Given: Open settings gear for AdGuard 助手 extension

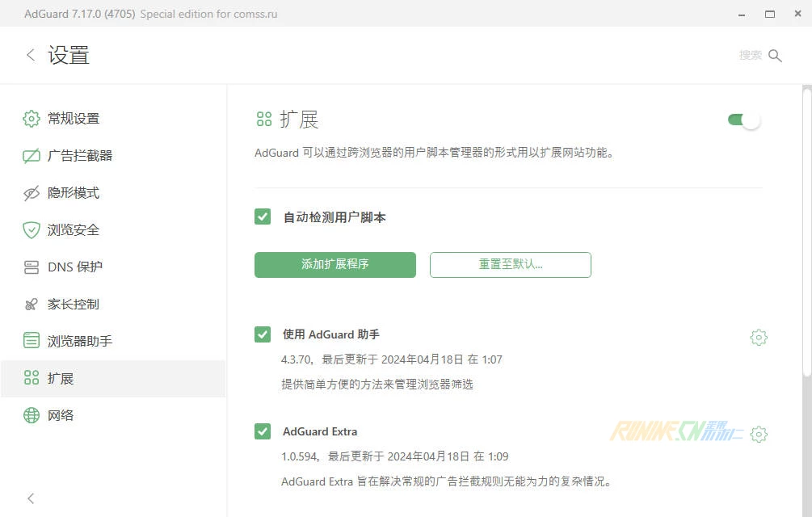Looking at the screenshot, I should click(758, 338).
